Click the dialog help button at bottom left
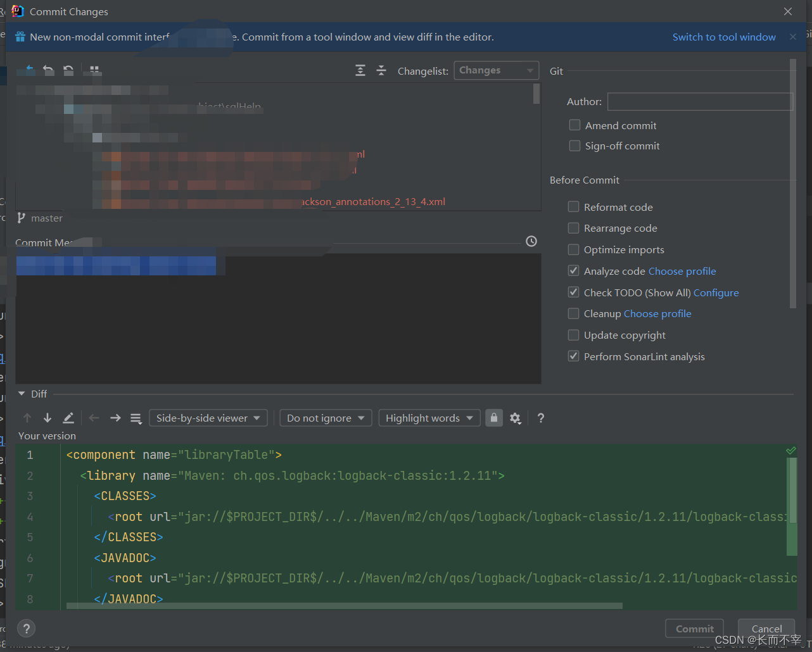 [26, 629]
